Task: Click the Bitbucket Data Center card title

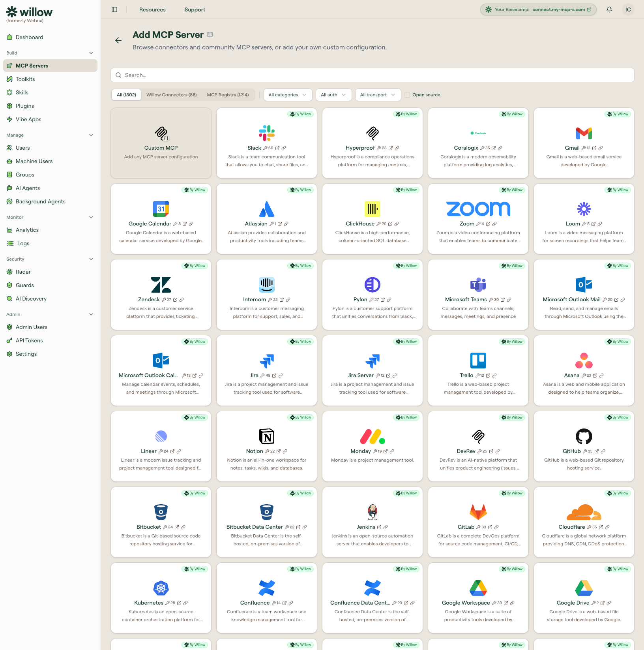Action: click(x=255, y=527)
